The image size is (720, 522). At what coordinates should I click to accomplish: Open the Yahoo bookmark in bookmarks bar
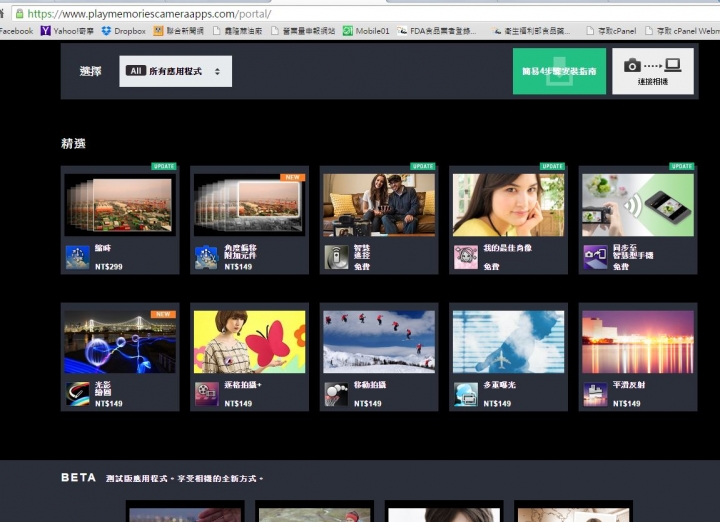(67, 31)
